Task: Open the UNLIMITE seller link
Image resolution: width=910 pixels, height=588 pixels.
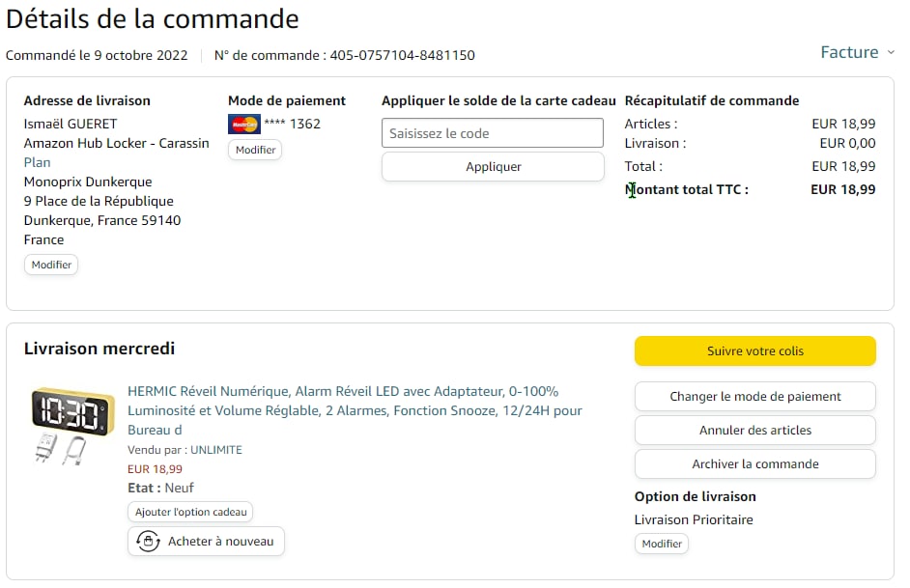Action: (x=216, y=450)
